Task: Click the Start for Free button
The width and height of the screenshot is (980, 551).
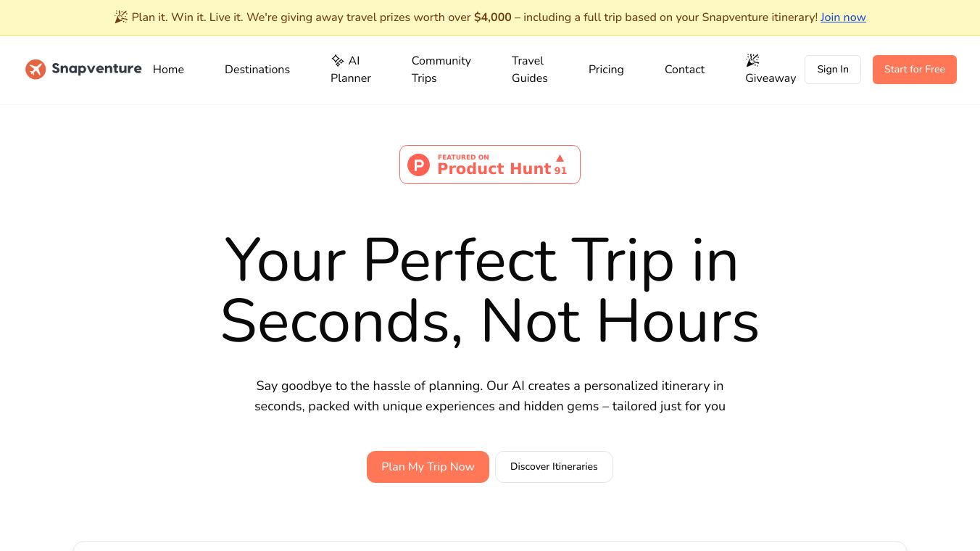Action: (914, 70)
